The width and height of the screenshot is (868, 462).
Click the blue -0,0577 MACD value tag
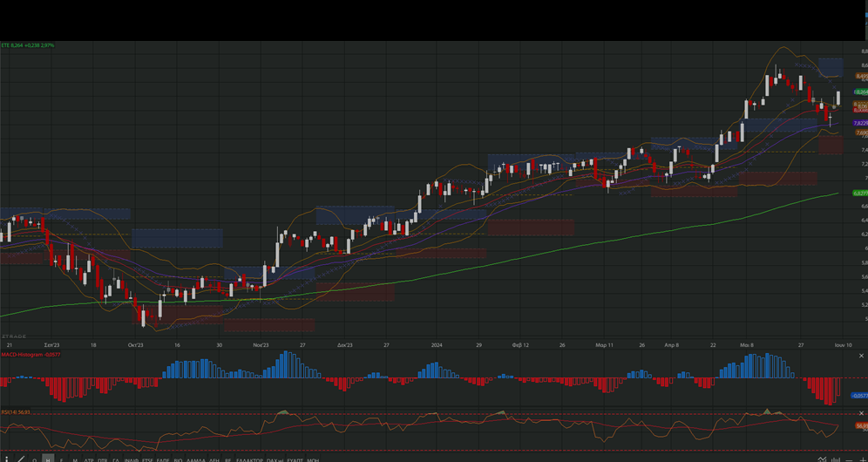coord(859,396)
